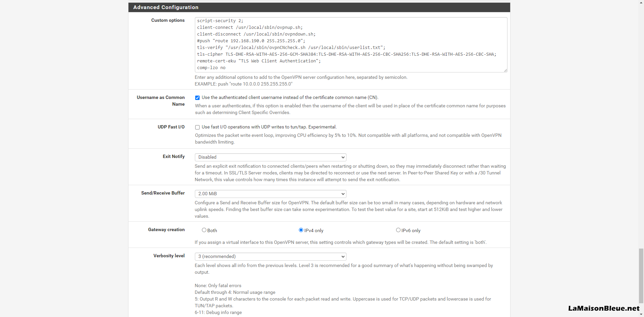Open the Send/Receive Buffer dropdown

pyautogui.click(x=270, y=194)
